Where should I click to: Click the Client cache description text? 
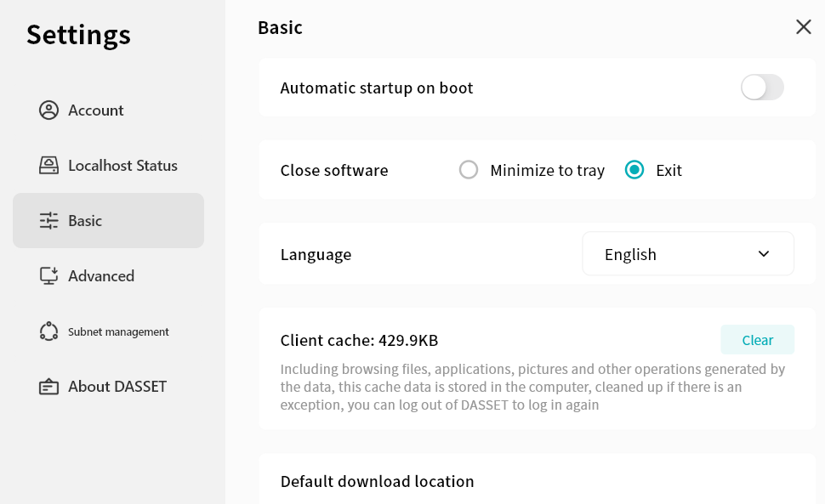(x=532, y=387)
